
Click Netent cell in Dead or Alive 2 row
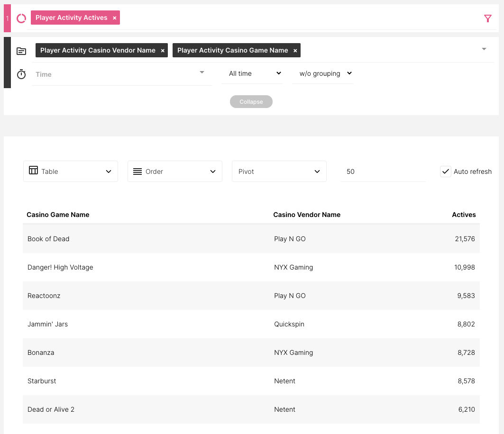[x=284, y=409]
